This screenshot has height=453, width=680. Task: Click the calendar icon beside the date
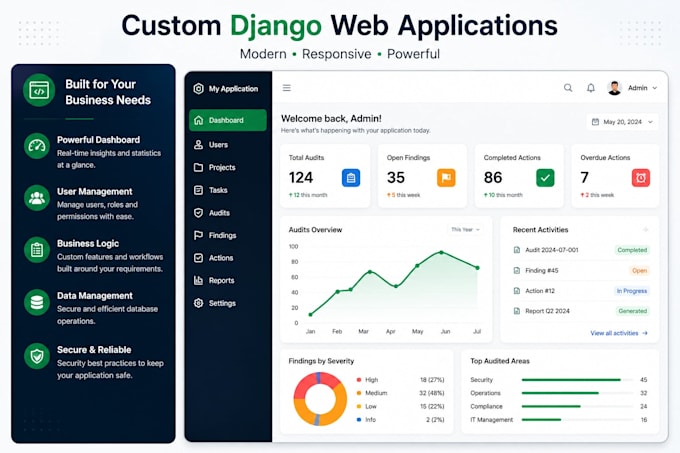595,122
